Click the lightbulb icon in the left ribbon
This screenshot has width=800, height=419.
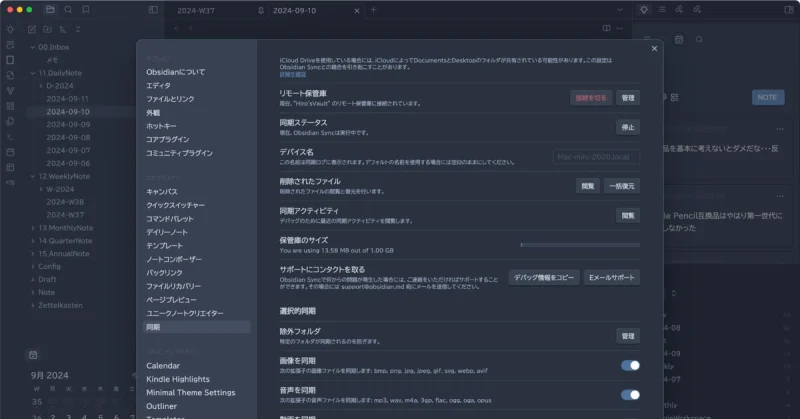point(10,30)
